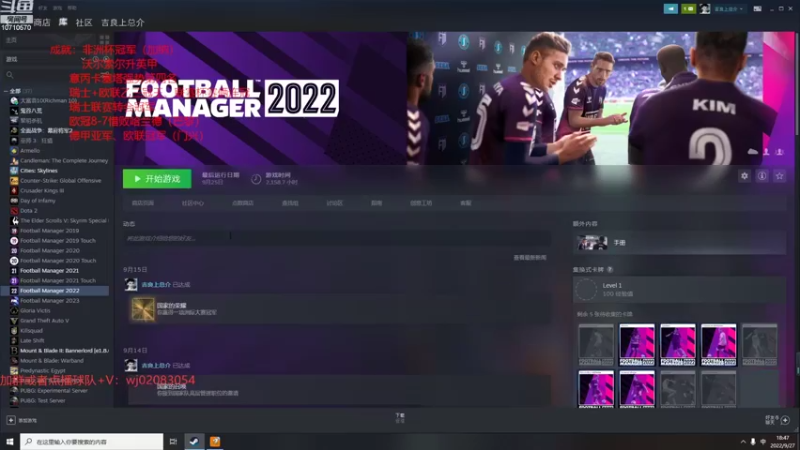
Task: Open the 游戏 filter dropdown in sidebar
Action: point(46,59)
